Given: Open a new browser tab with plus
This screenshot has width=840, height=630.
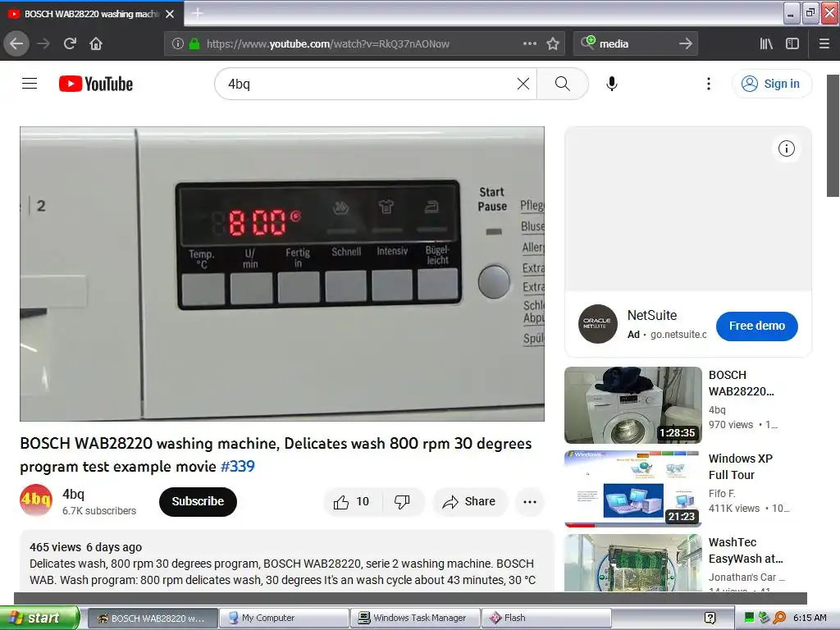Looking at the screenshot, I should (x=198, y=13).
